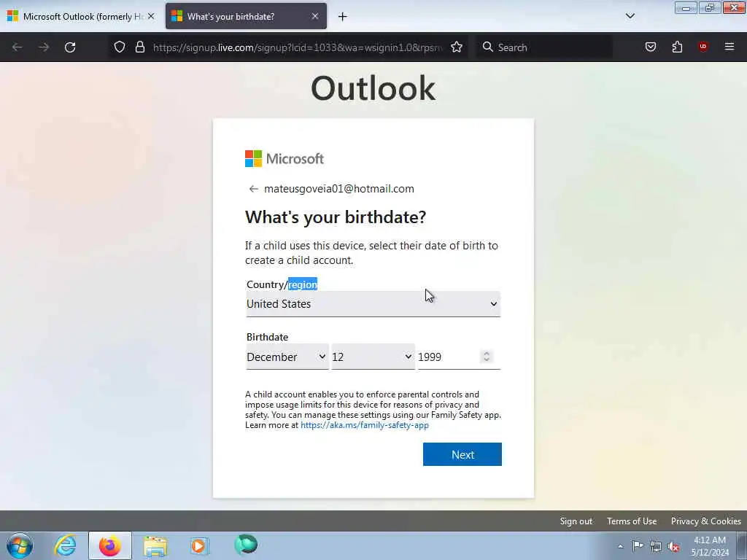Open the list all tabs chevron
This screenshot has height=560, width=747.
click(630, 16)
